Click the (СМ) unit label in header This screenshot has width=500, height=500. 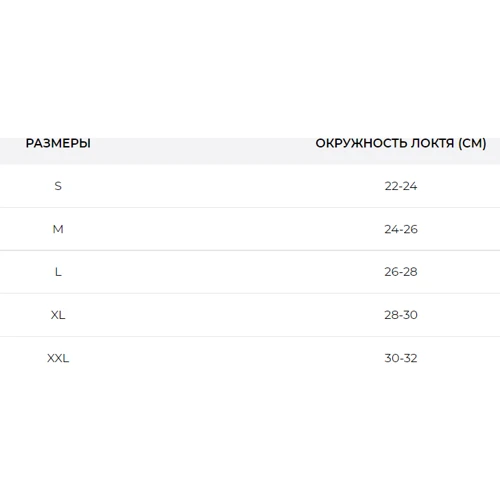tap(472, 143)
